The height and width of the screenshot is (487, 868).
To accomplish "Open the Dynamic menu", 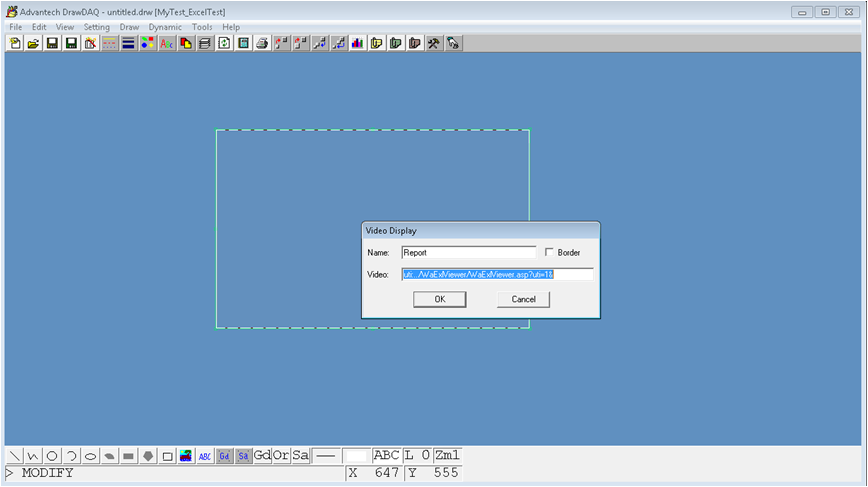I will click(165, 27).
